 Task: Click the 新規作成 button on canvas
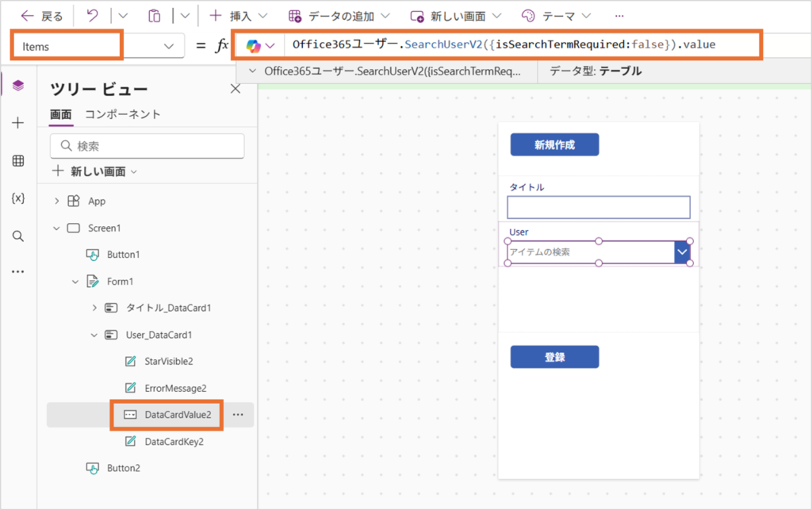click(554, 145)
